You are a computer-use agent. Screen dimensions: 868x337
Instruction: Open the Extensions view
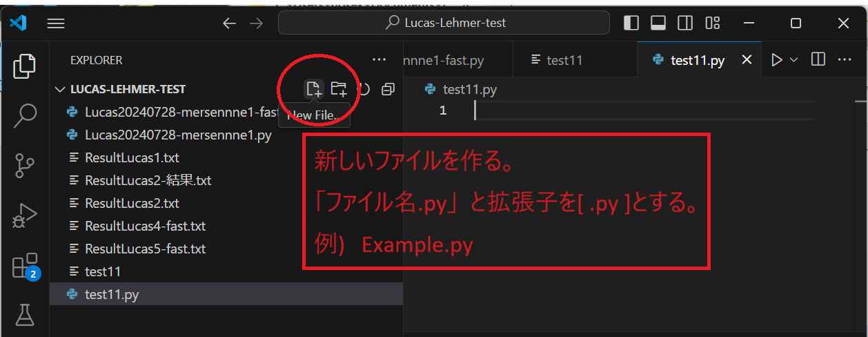click(25, 266)
